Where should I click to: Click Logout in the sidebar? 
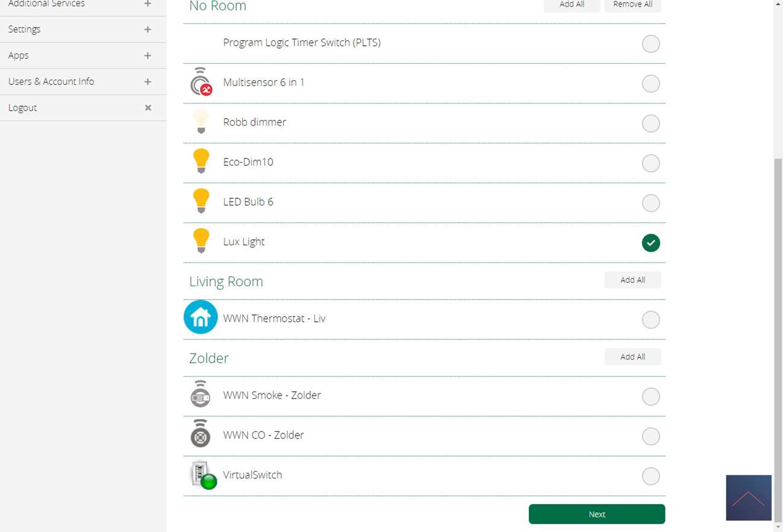[x=23, y=108]
